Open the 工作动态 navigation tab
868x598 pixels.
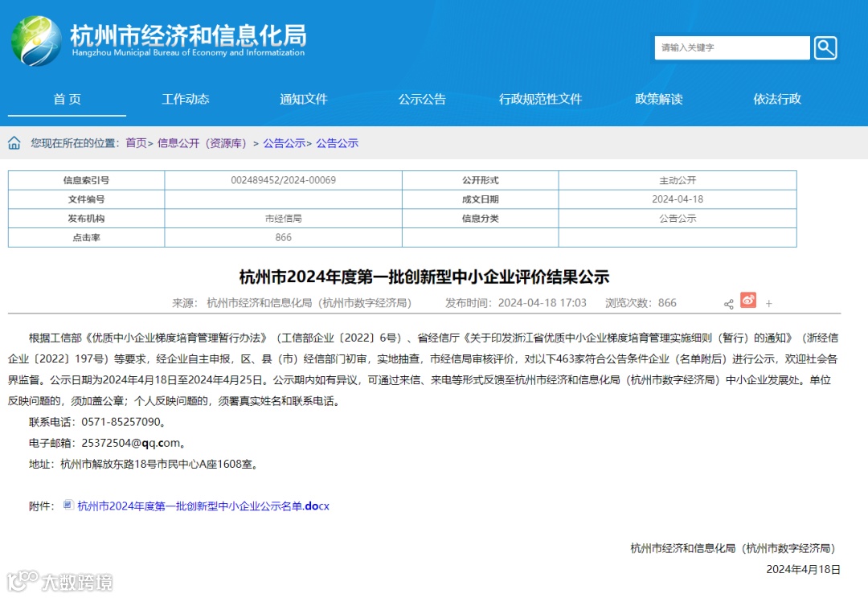click(x=186, y=99)
